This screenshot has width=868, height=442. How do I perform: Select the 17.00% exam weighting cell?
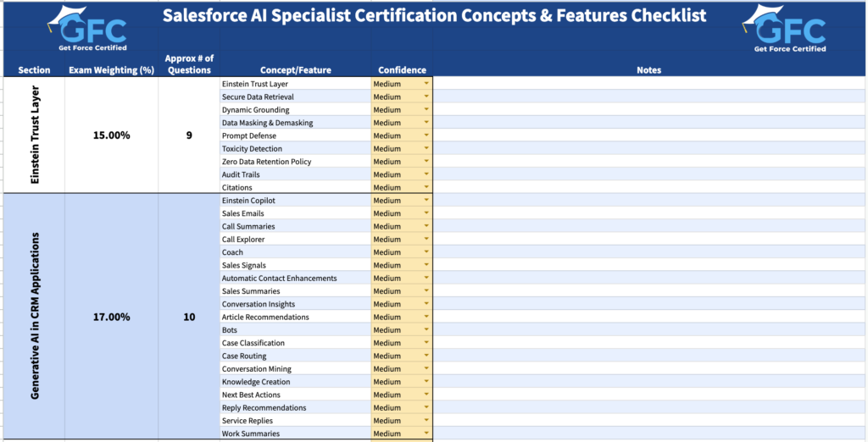click(x=112, y=317)
